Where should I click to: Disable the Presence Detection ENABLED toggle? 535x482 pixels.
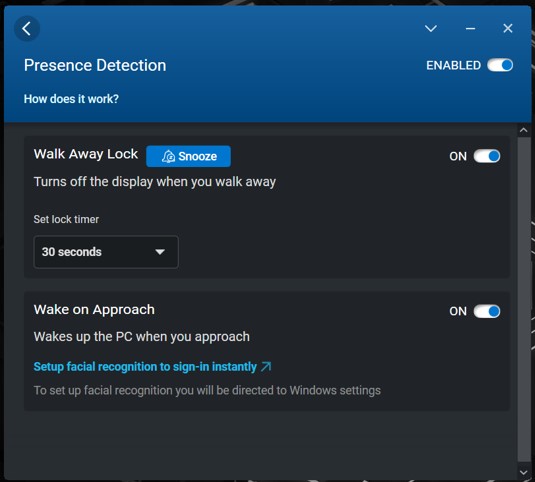tap(500, 65)
